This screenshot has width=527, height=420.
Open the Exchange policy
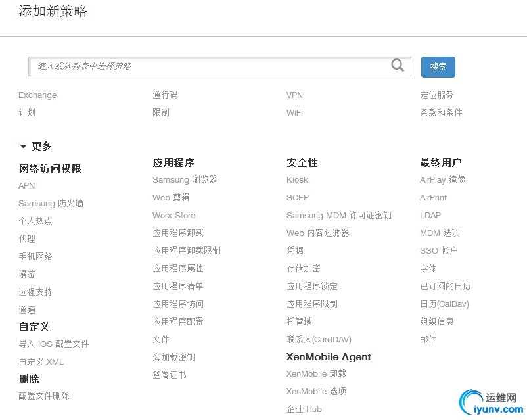tap(37, 95)
